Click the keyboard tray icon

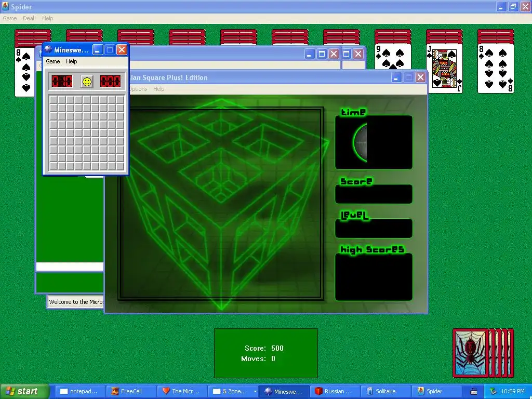(x=474, y=392)
